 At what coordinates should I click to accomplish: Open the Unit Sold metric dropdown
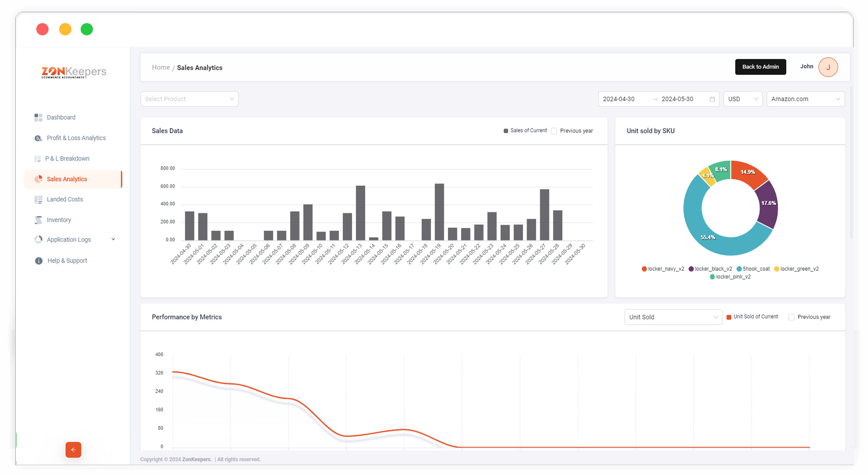pyautogui.click(x=673, y=317)
